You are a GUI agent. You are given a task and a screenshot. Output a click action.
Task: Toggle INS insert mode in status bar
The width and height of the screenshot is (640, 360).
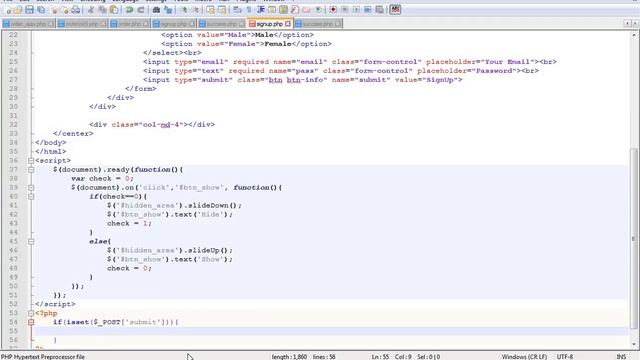click(621, 357)
